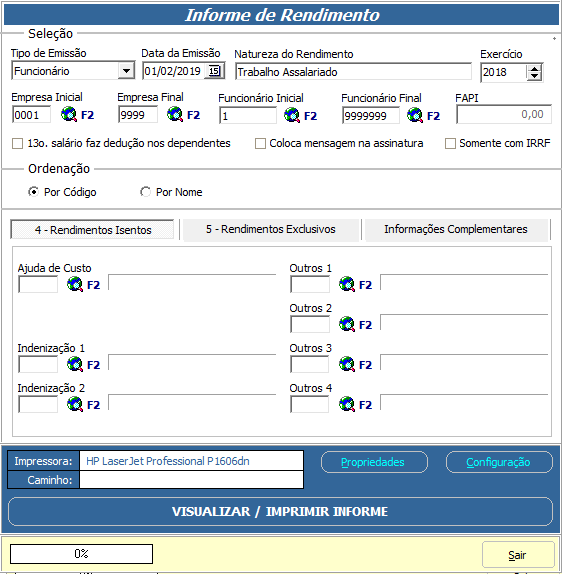Open printer Configuração button

[x=499, y=462]
